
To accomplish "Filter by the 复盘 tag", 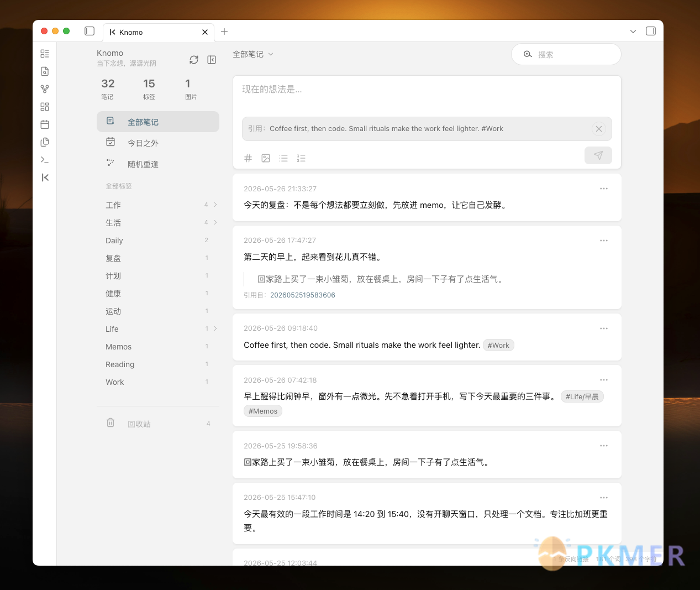I will tap(113, 258).
